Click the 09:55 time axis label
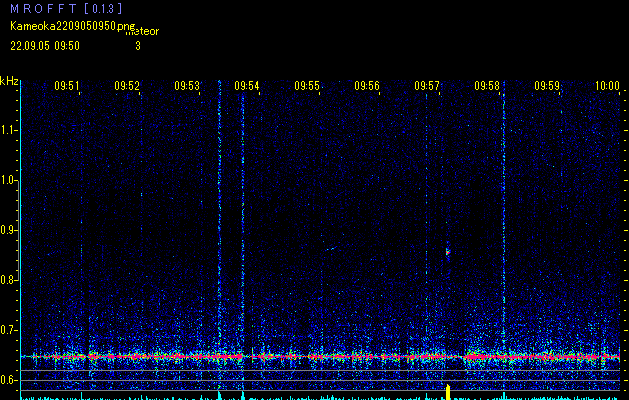 (307, 86)
